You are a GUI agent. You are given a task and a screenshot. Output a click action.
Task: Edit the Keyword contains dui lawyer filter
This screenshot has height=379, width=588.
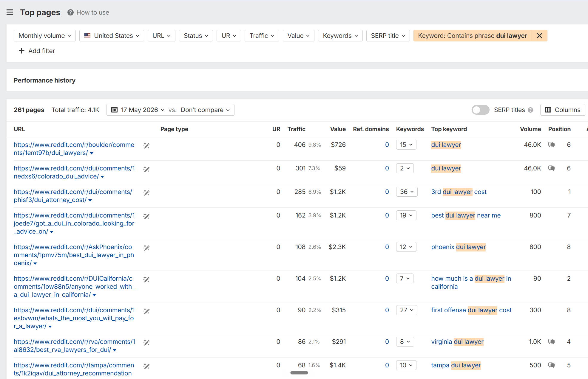(x=473, y=36)
